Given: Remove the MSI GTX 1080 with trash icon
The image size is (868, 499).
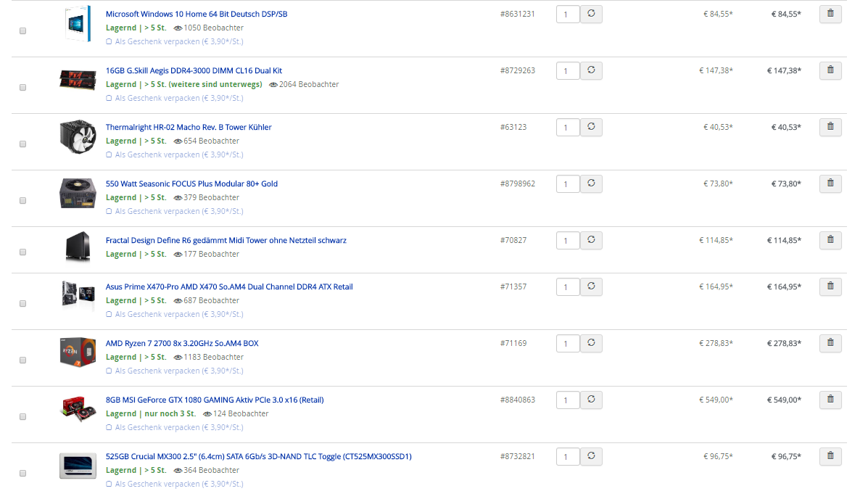Looking at the screenshot, I should pyautogui.click(x=830, y=400).
